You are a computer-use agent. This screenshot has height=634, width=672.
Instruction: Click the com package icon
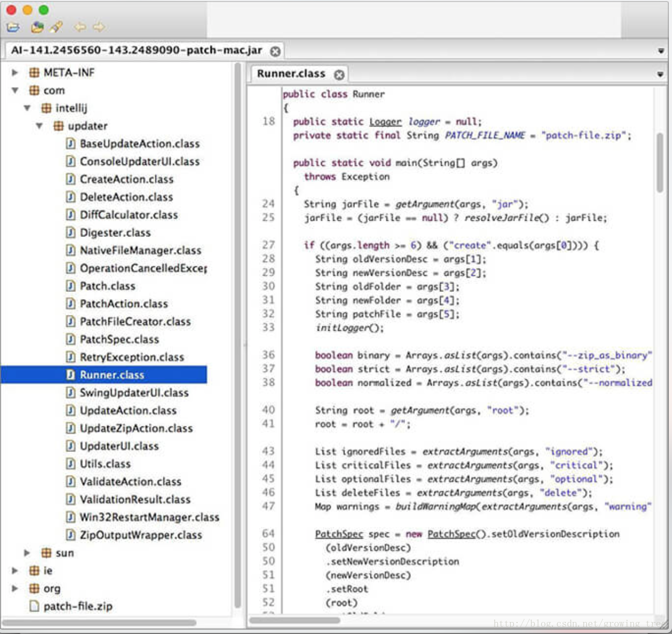click(34, 90)
